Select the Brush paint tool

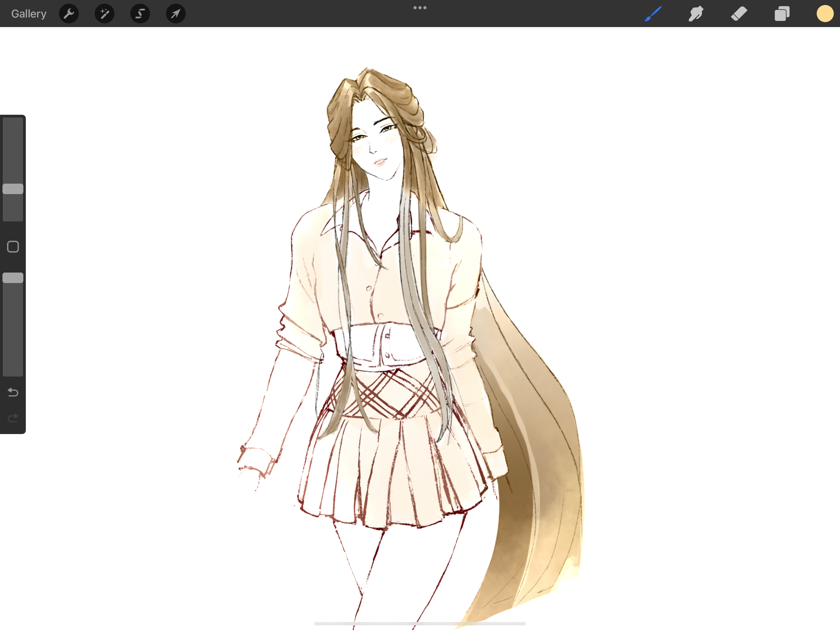(653, 14)
